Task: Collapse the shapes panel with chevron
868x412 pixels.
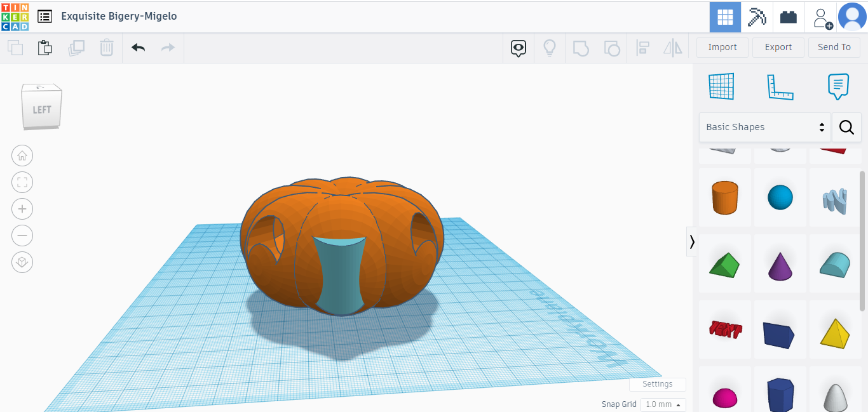Action: point(691,242)
